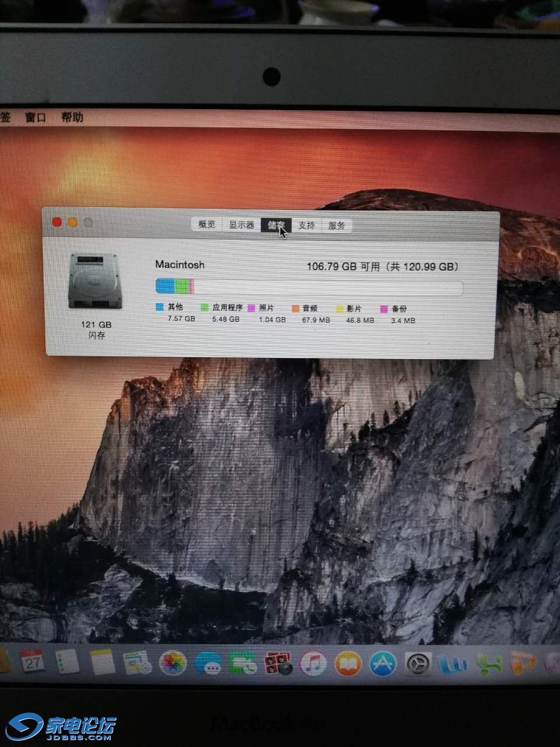Click the Macintosh volume name

tap(180, 265)
